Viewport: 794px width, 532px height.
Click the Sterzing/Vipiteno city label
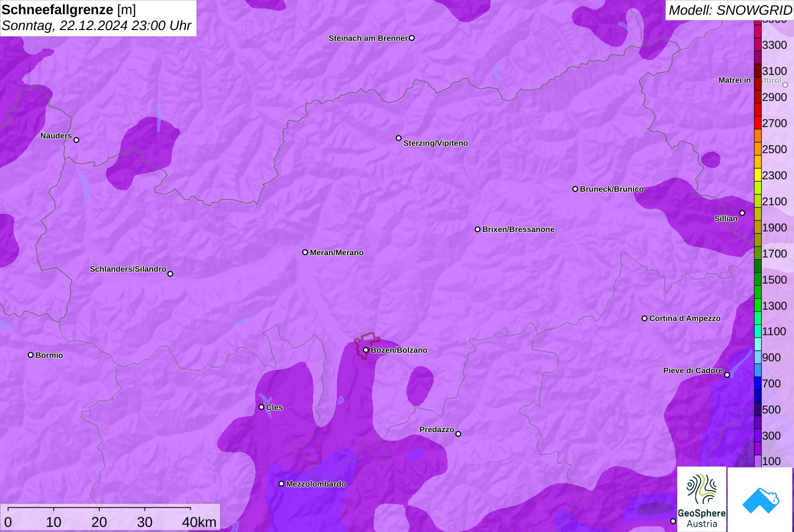(x=436, y=143)
